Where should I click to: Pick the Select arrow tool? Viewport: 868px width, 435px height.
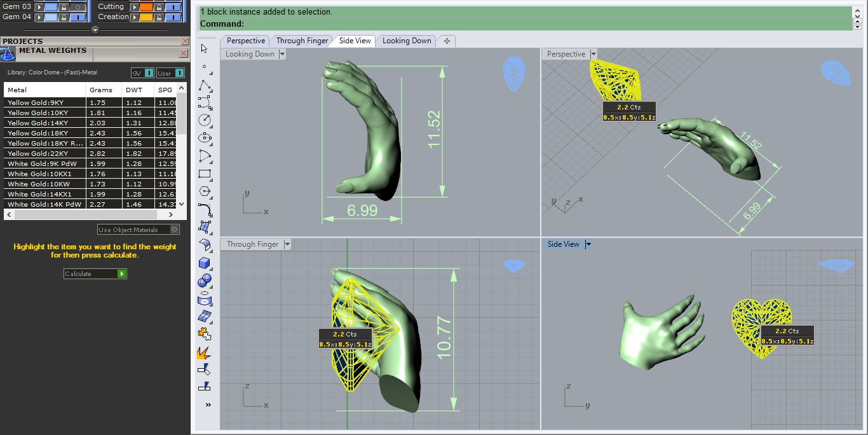click(204, 49)
